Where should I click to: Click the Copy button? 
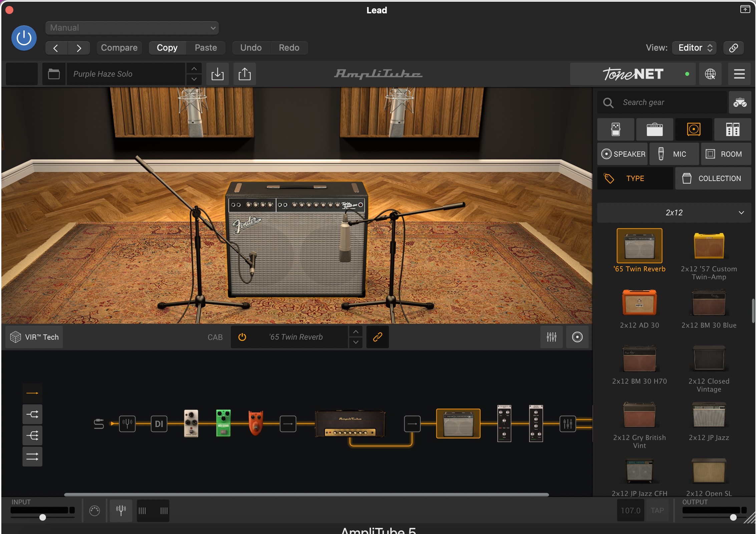(x=167, y=48)
